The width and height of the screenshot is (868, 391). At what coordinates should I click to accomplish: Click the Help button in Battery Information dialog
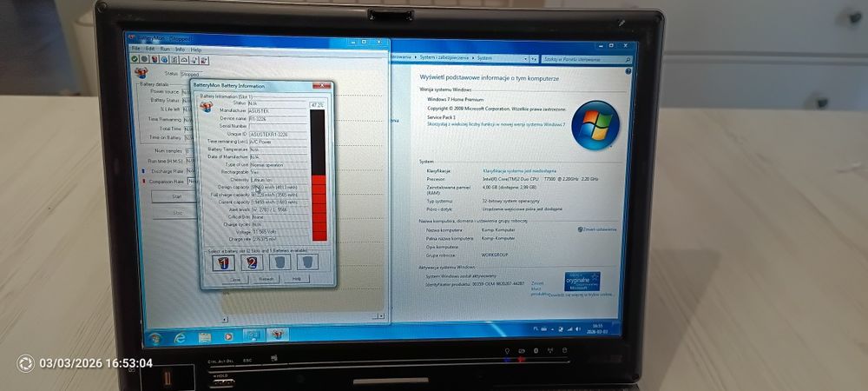(297, 279)
